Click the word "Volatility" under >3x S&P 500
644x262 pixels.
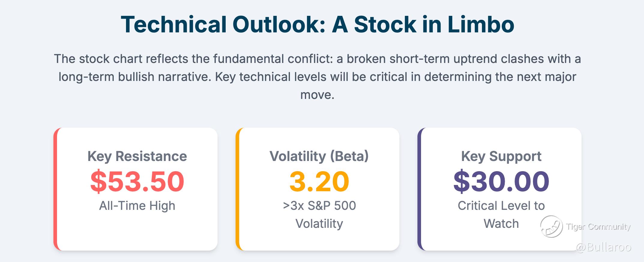[319, 224]
